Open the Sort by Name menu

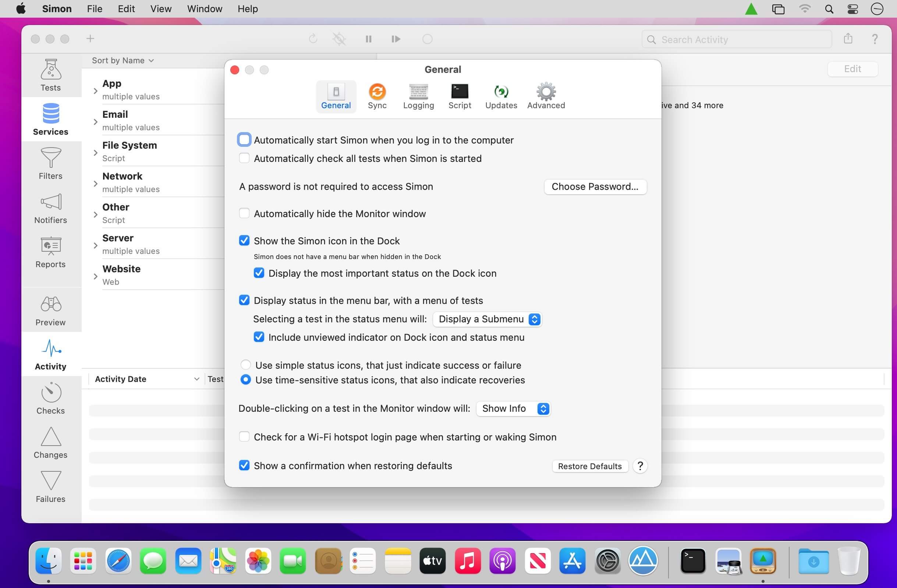tap(123, 60)
